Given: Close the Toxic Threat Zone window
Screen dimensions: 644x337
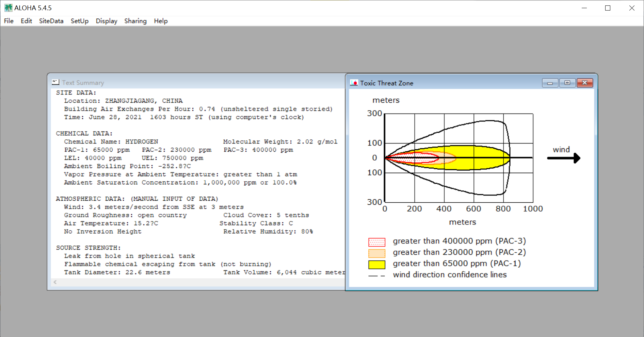Looking at the screenshot, I should pyautogui.click(x=585, y=83).
